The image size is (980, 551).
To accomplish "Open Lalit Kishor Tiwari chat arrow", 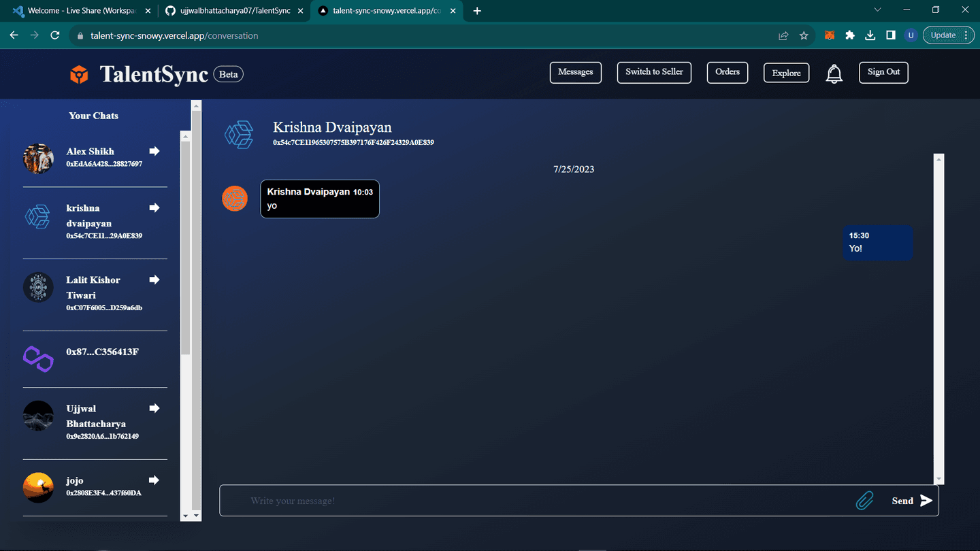I will [x=154, y=280].
